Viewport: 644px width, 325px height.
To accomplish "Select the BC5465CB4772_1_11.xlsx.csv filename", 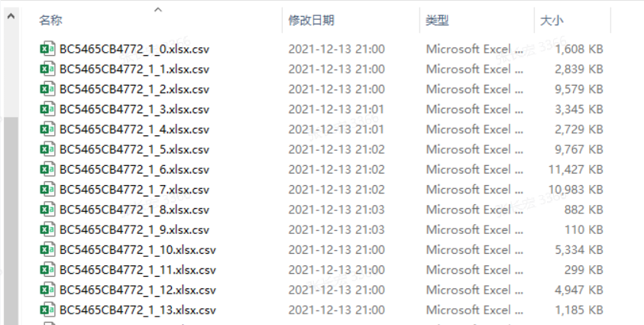I will (138, 271).
